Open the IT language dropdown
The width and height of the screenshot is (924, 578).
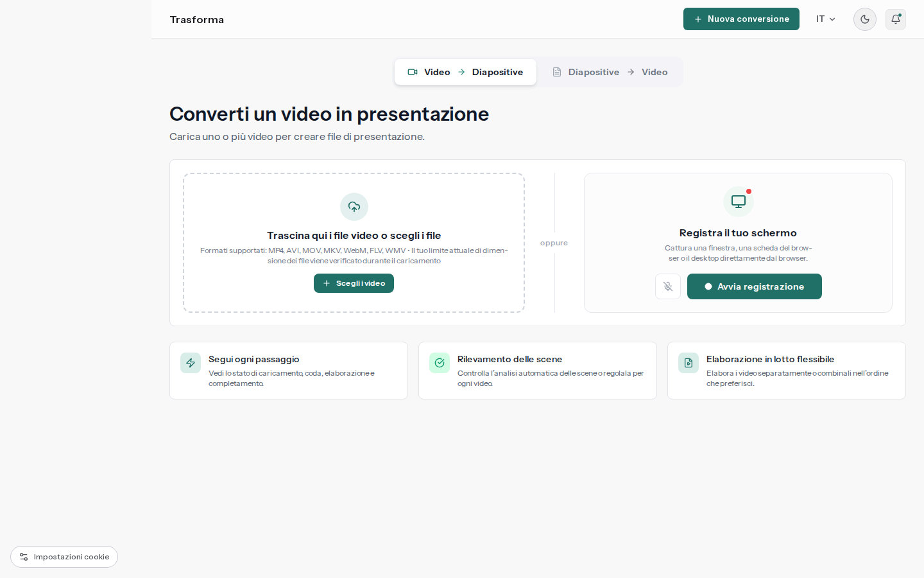coord(826,19)
